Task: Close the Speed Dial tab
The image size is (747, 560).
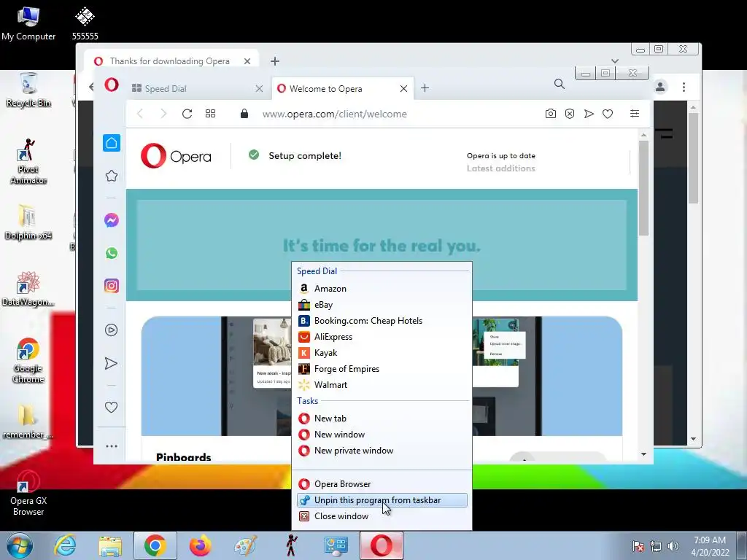Action: pos(259,88)
